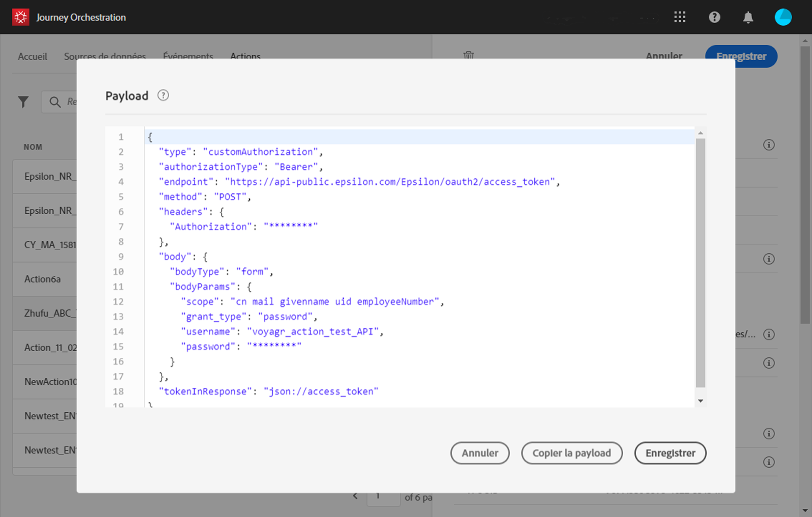Click the Payload help tooltip icon
Screen dimensions: 812x517
(x=163, y=95)
